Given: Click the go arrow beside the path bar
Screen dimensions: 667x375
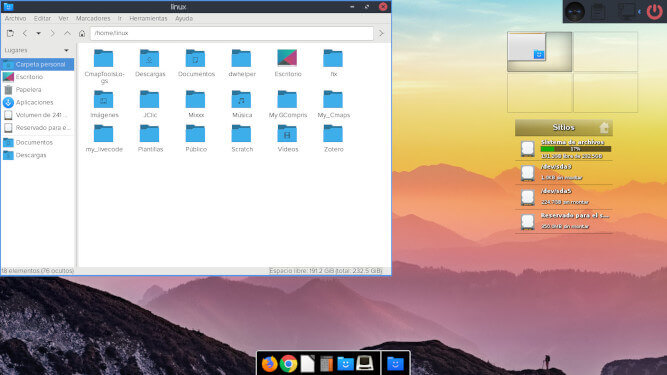Looking at the screenshot, I should [381, 33].
